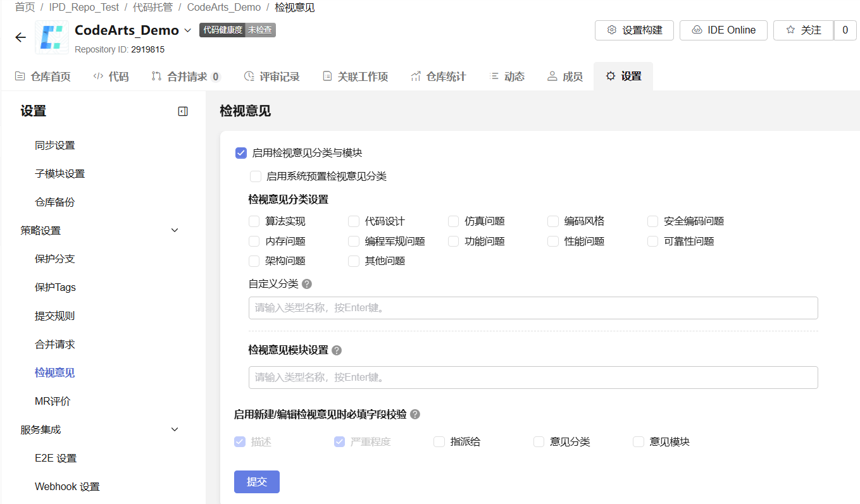Switch to the 代码 tab
The height and width of the screenshot is (504, 860).
(111, 77)
